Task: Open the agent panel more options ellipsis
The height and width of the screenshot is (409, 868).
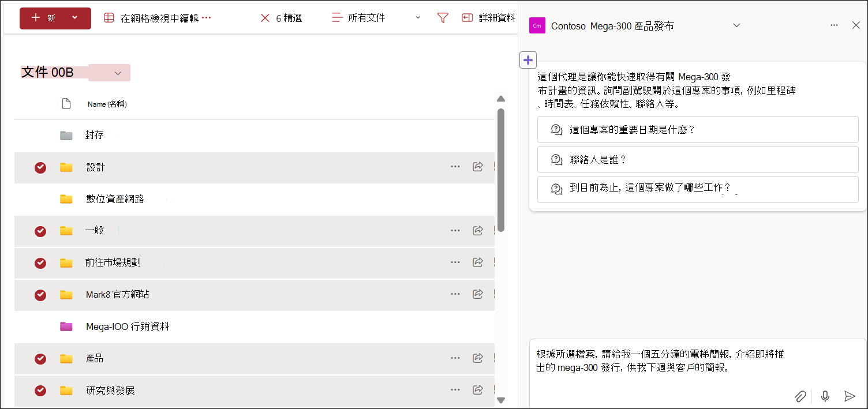Action: click(x=834, y=25)
